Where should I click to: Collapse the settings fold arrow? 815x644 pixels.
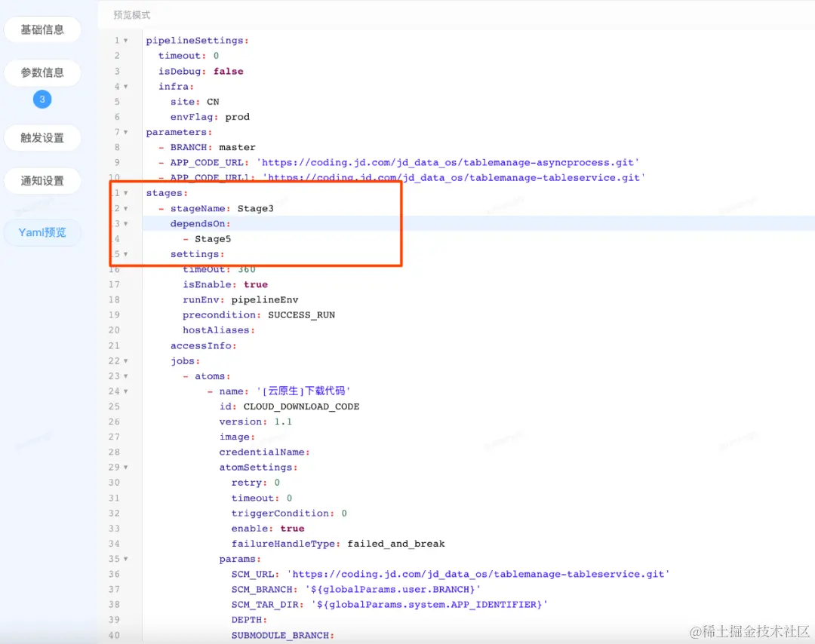click(x=126, y=254)
